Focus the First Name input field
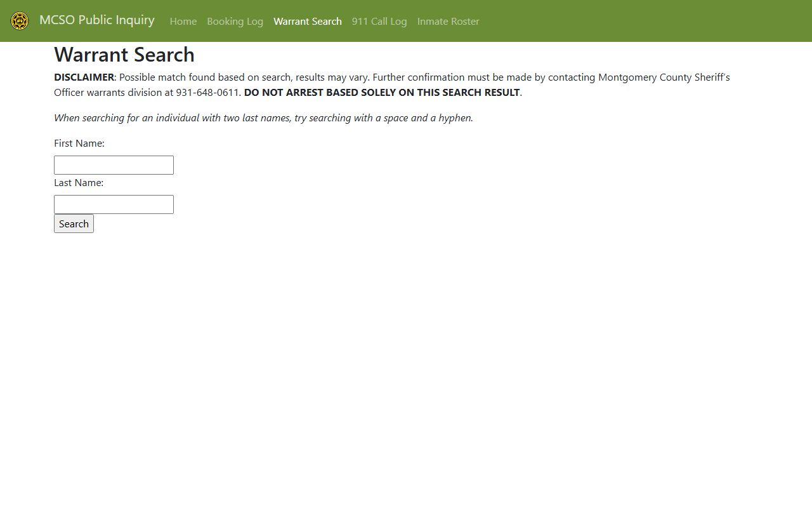 [114, 165]
